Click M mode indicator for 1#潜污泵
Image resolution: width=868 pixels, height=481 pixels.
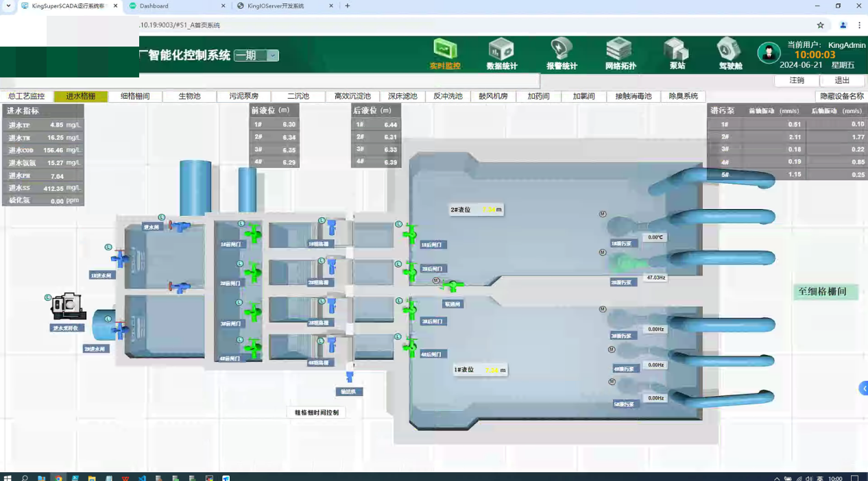(603, 214)
